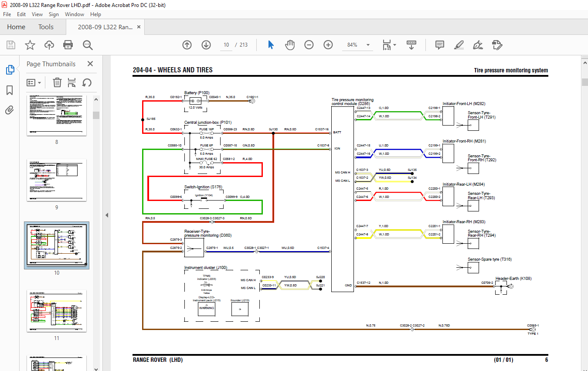Viewport: 588px width, 371px height.
Task: Click the 'Battery (P100)' label
Action: [x=197, y=93]
